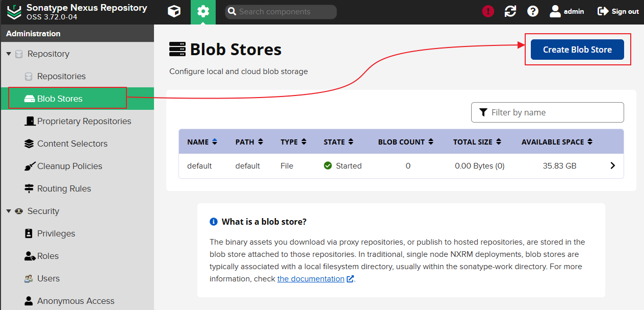Sort table by TOTAL SIZE column
Image resolution: width=644 pixels, height=310 pixels.
pos(477,142)
